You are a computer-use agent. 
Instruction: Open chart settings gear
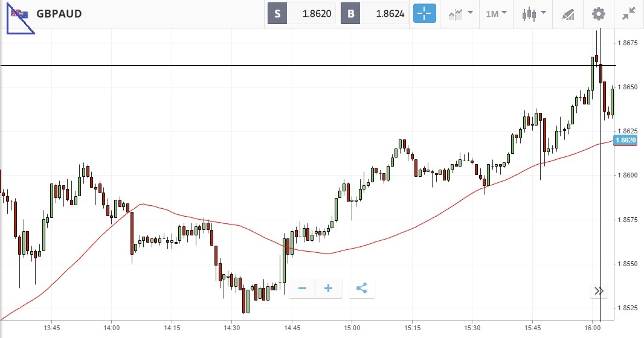(598, 13)
